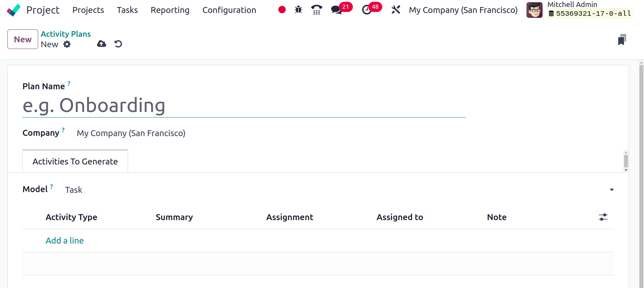Switch company via My Company (San Francisco)
This screenshot has height=288, width=644.
pos(463,10)
